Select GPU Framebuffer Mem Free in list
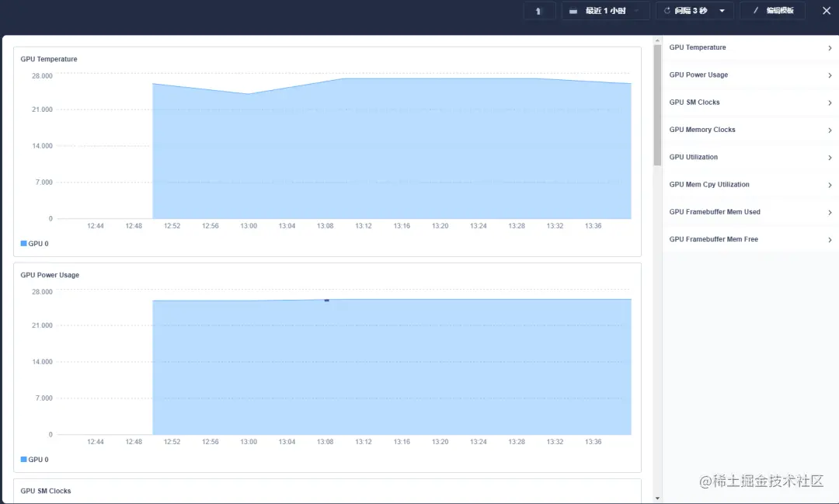The width and height of the screenshot is (839, 504). [x=750, y=239]
